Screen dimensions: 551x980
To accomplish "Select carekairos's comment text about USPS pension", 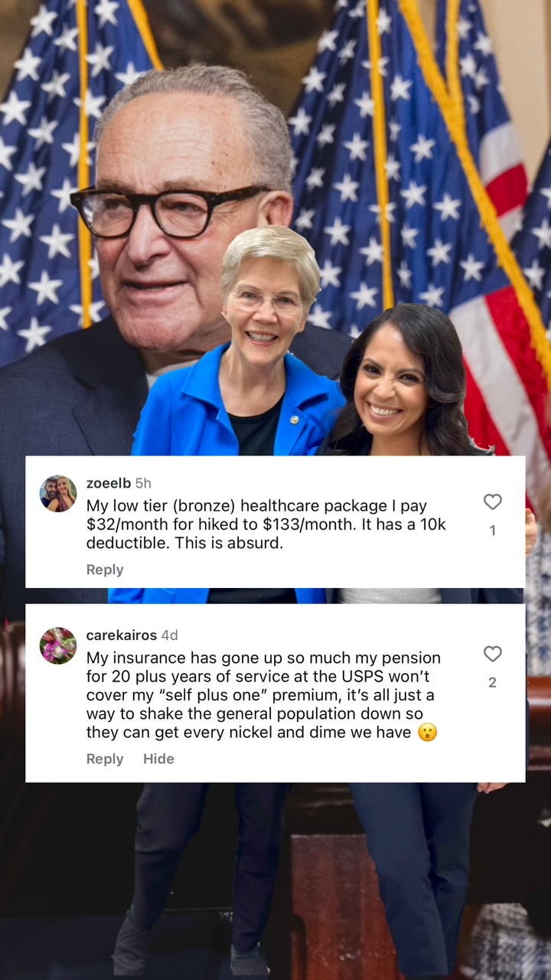I will point(263,695).
